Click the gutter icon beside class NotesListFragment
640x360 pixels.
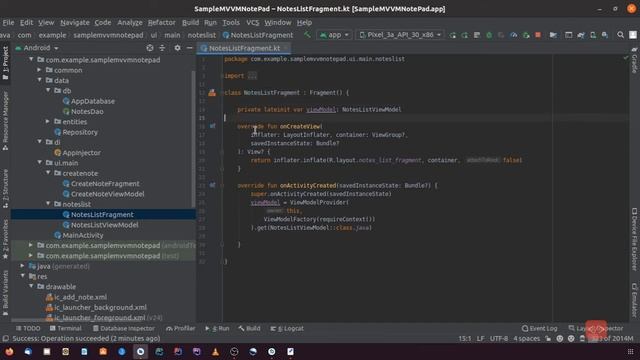tap(212, 93)
